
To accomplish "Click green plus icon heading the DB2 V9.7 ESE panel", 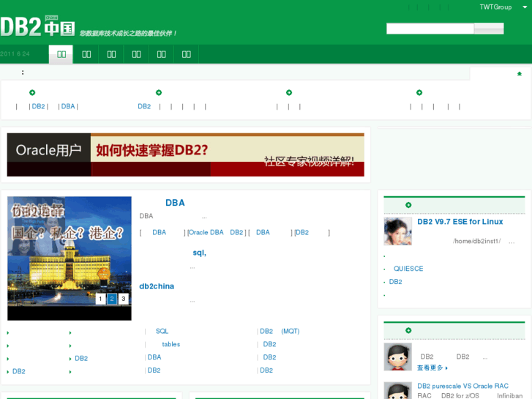I will coord(408,205).
